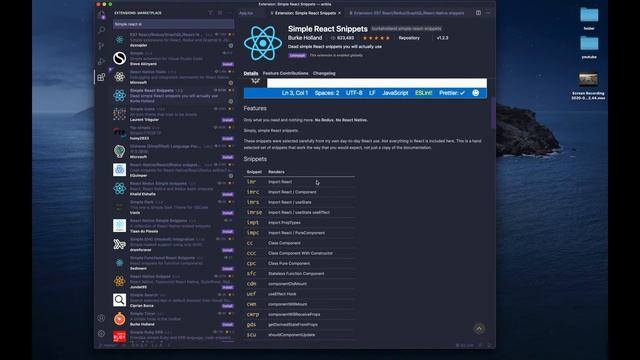This screenshot has width=640, height=360.
Task: Click the scroll-to-top arrow button
Action: click(x=479, y=329)
